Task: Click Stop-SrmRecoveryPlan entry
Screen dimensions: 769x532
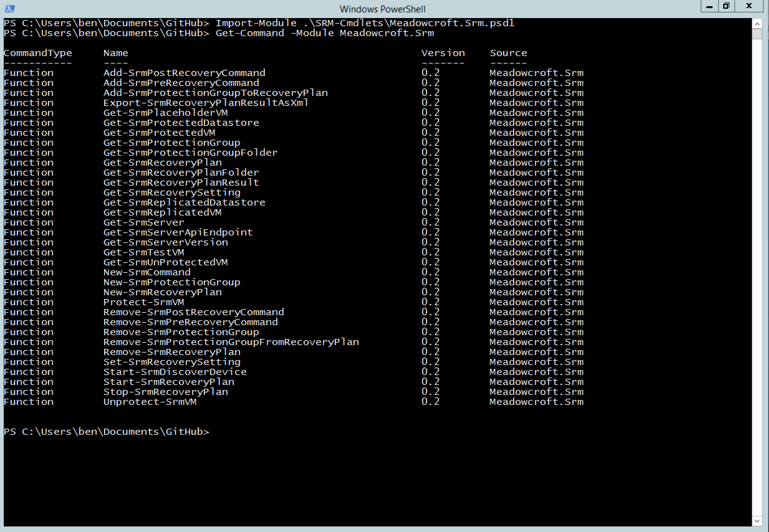Action: tap(166, 392)
